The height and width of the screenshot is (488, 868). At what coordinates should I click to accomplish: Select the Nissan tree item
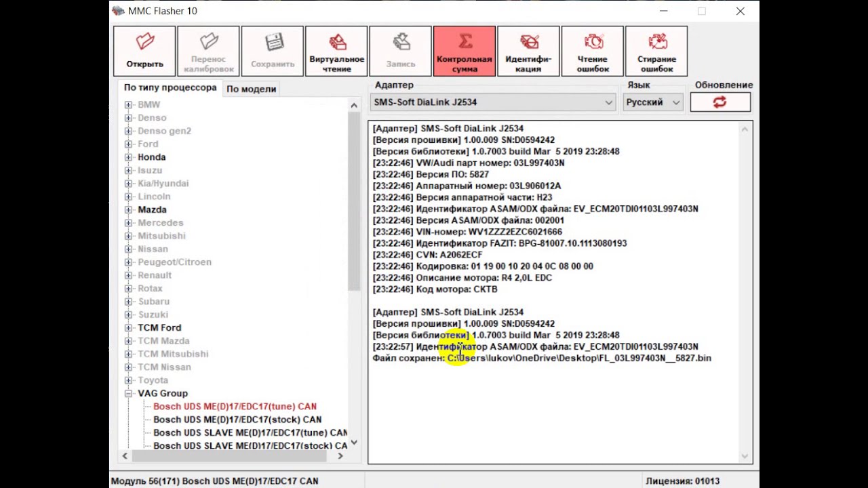tap(153, 249)
